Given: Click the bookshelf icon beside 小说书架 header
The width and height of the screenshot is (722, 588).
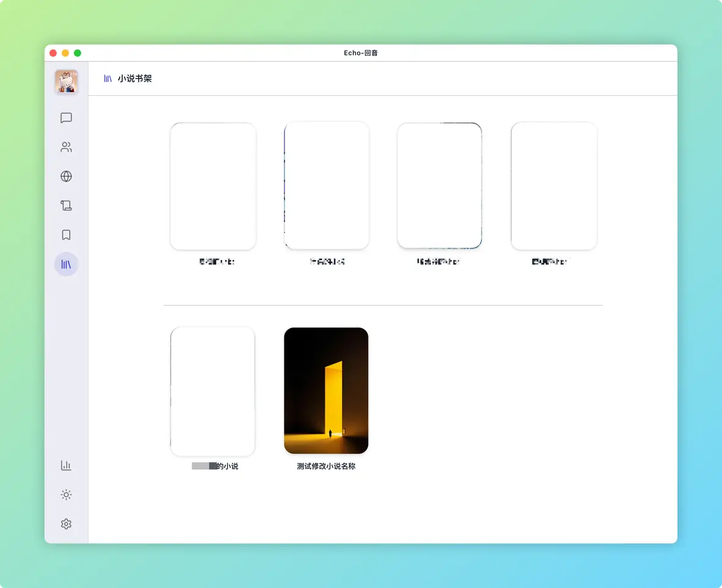Looking at the screenshot, I should [108, 79].
